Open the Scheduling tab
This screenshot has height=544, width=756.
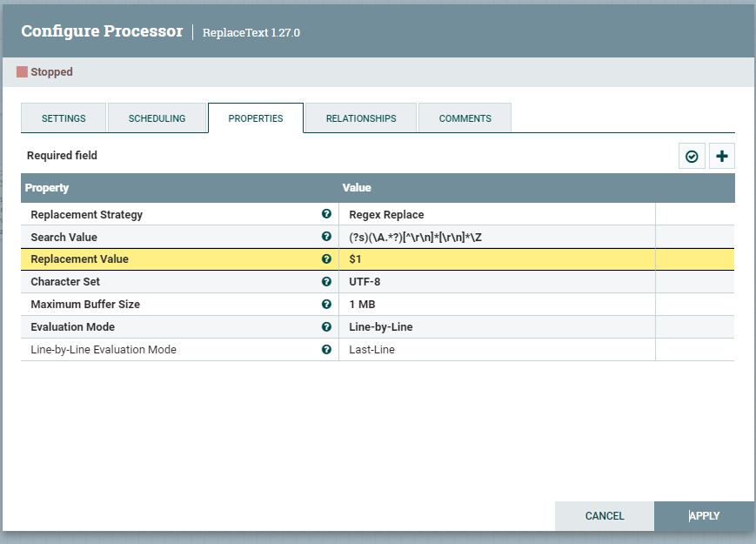tap(157, 118)
